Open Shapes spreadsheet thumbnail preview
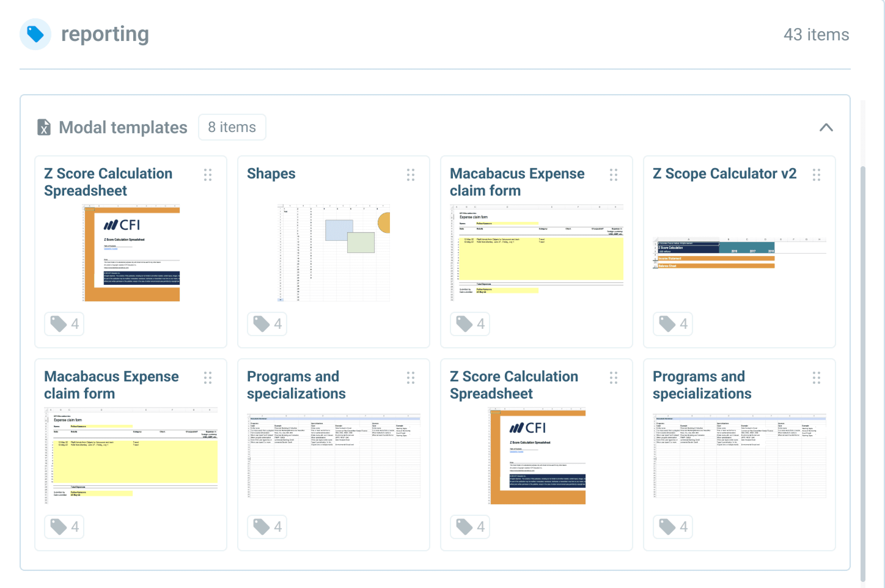 click(x=333, y=252)
